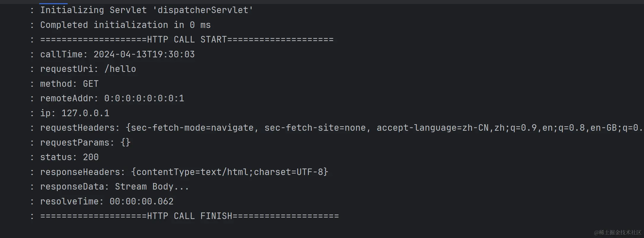The height and width of the screenshot is (238, 644).
Task: Select the 'method: GET' log line
Action: pos(69,84)
